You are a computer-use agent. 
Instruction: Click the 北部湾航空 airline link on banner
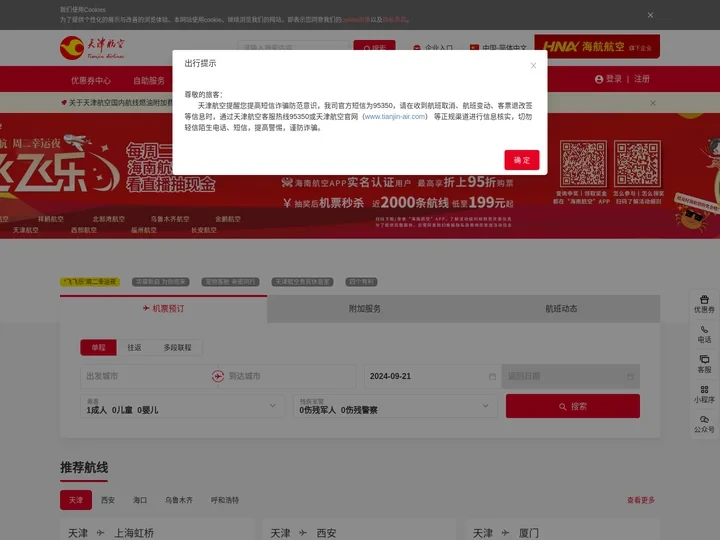(x=108, y=219)
